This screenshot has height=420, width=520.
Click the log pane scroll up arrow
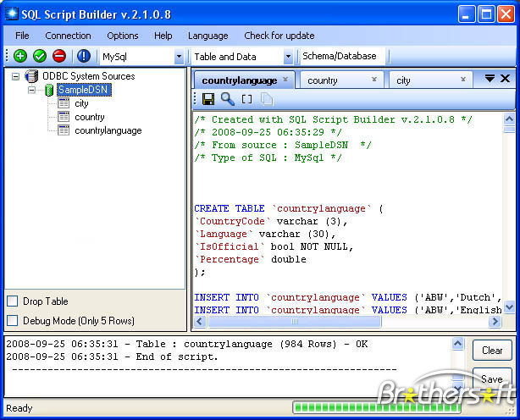(x=458, y=344)
